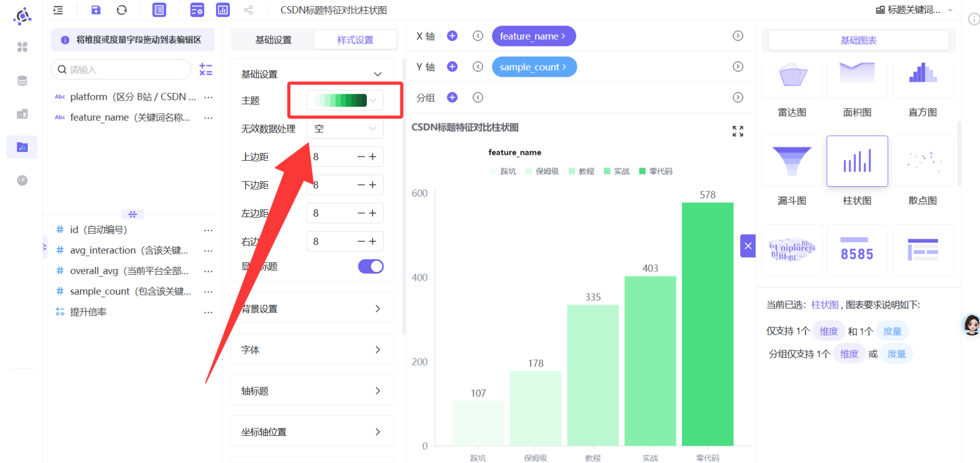The image size is (980, 463).
Task: Open the chart settings icon in toolbar
Action: pyautogui.click(x=197, y=10)
